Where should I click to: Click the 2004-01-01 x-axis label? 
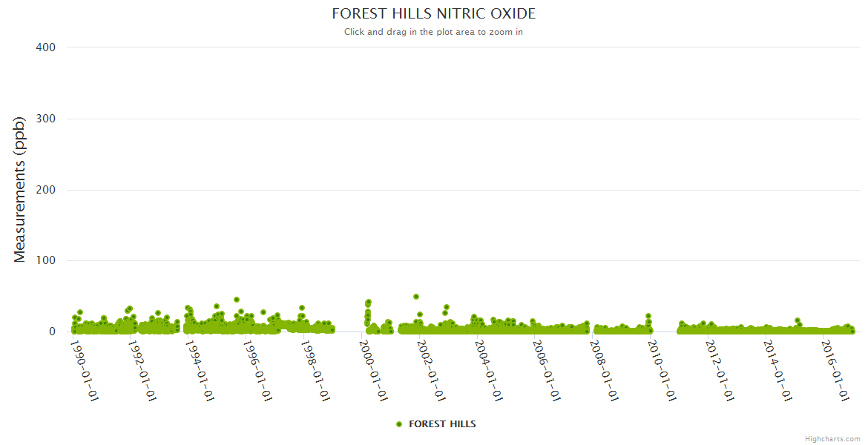[x=489, y=371]
